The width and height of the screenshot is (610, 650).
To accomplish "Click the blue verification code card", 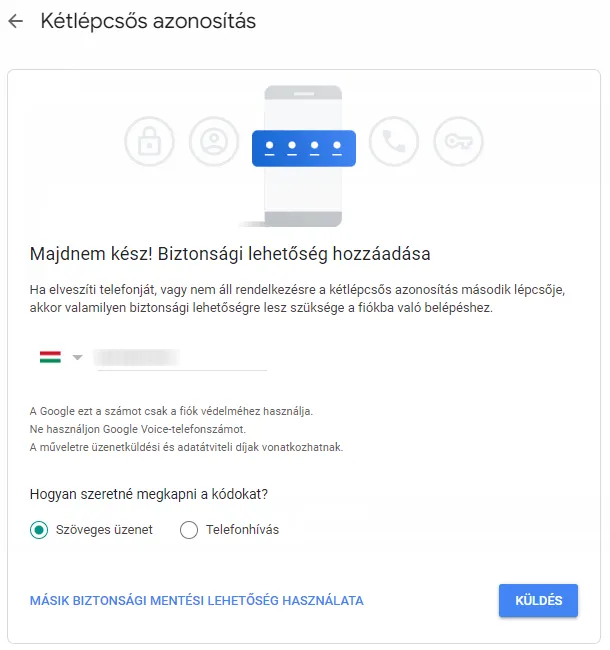I will (304, 148).
